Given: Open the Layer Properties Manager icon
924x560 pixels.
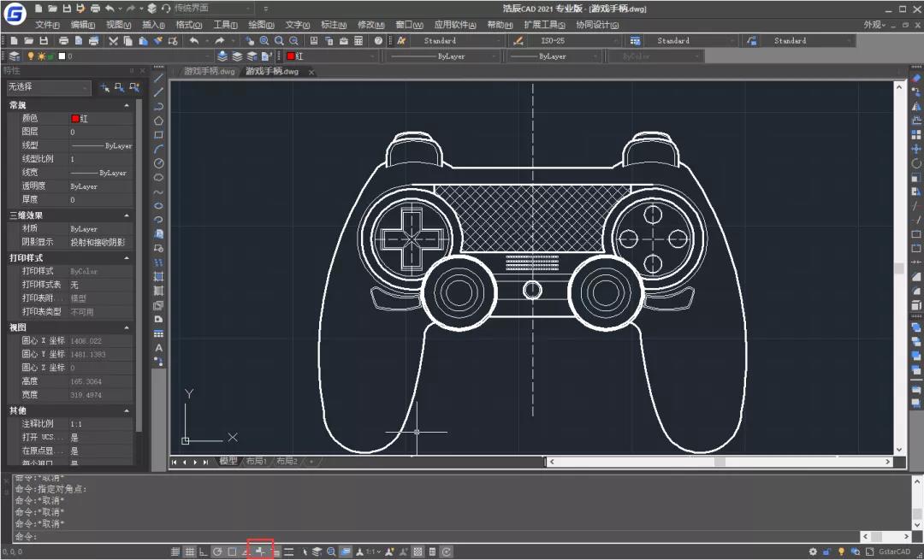Looking at the screenshot, I should point(15,56).
